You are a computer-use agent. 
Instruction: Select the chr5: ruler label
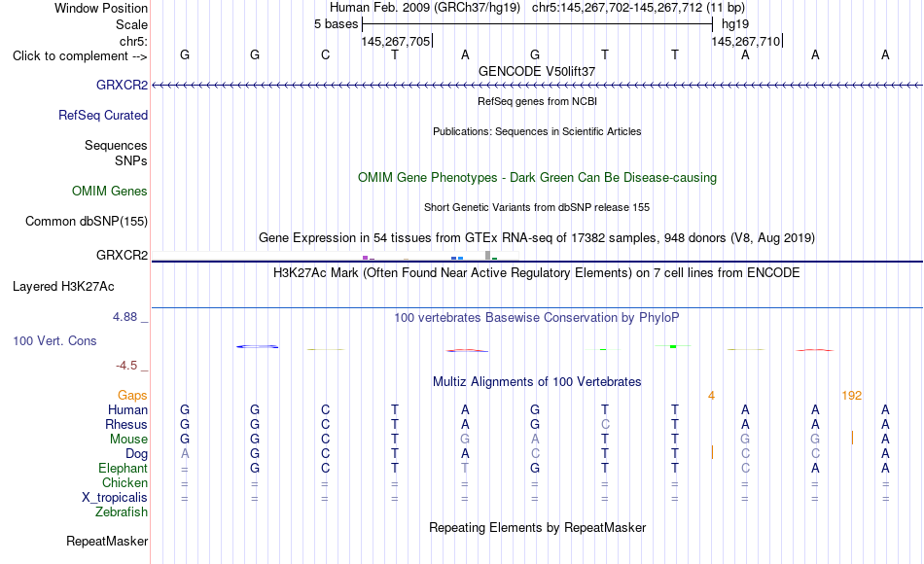(134, 41)
